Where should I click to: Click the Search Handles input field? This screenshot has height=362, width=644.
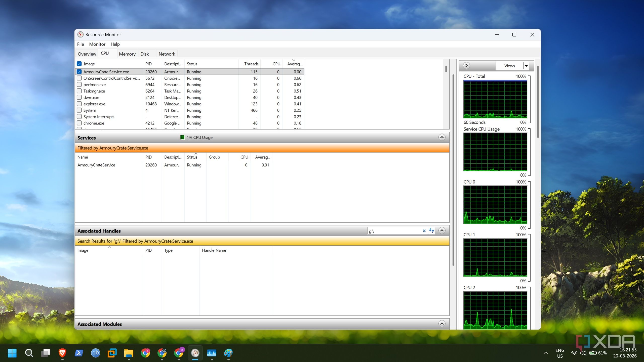[395, 231]
